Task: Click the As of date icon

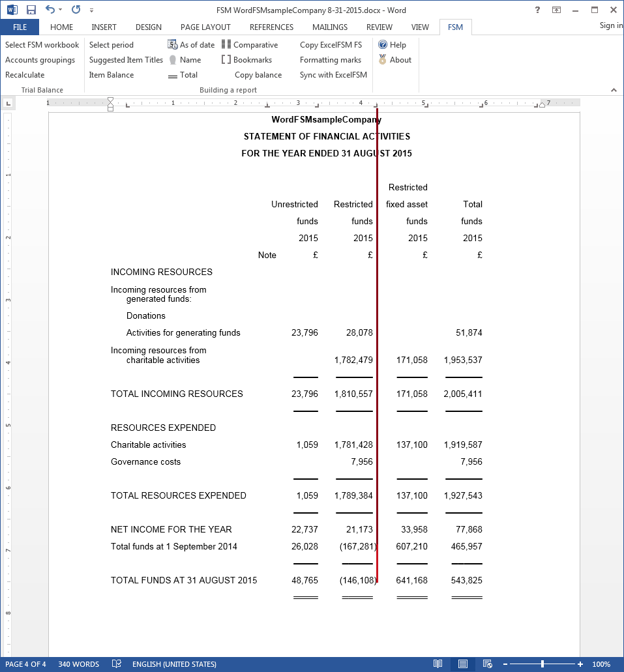Action: (172, 44)
